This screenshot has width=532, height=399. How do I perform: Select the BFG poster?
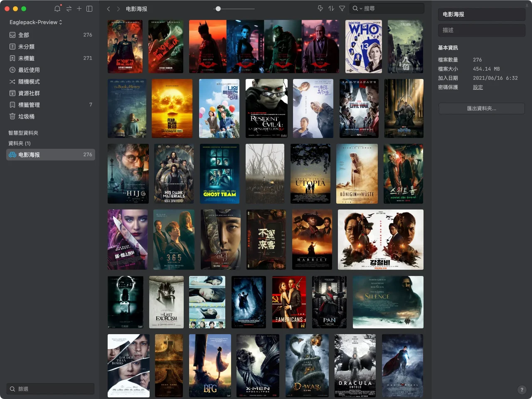click(x=210, y=366)
